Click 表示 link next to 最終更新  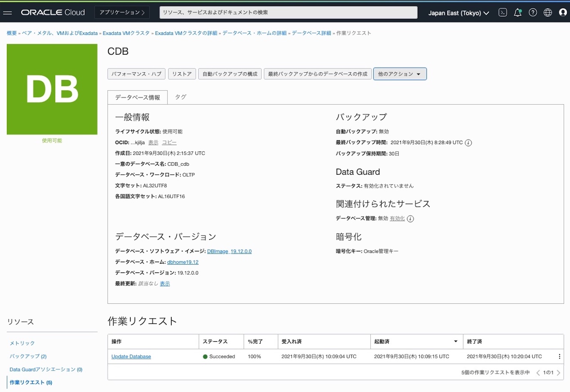coord(165,284)
